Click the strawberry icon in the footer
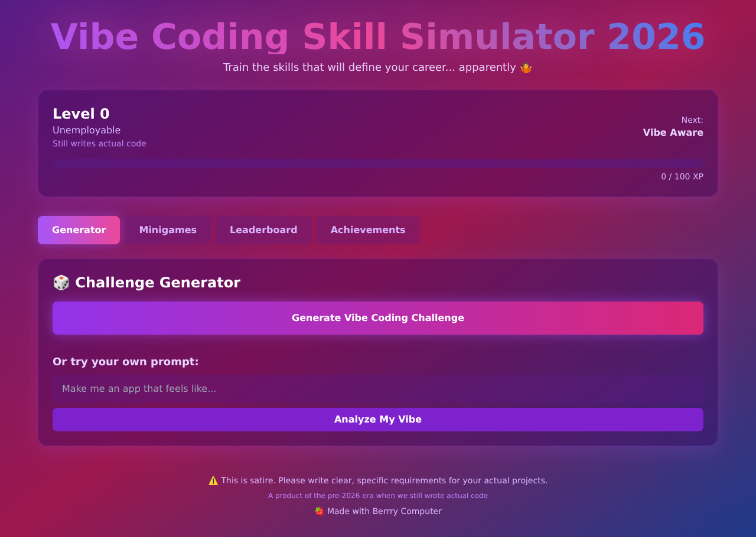 (319, 512)
